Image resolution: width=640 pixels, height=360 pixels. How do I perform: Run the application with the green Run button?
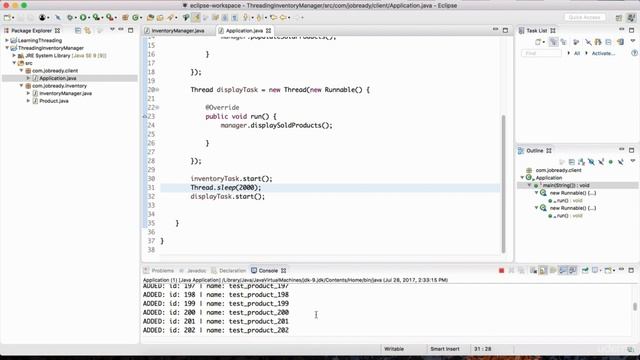pyautogui.click(x=83, y=18)
